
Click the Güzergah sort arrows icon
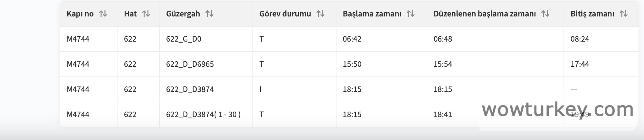[210, 14]
